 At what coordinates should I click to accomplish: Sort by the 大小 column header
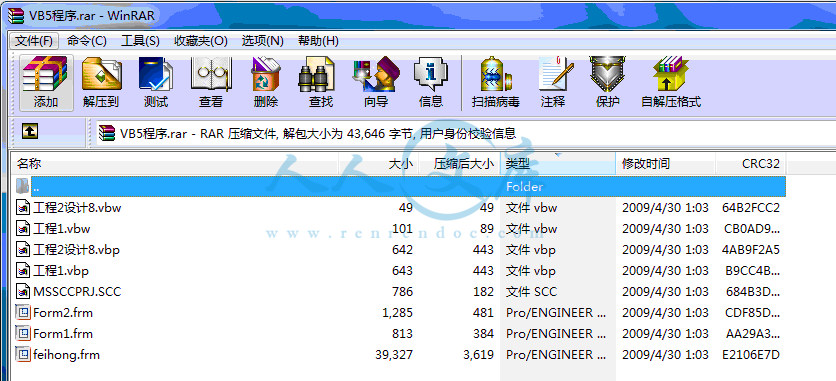(x=379, y=164)
